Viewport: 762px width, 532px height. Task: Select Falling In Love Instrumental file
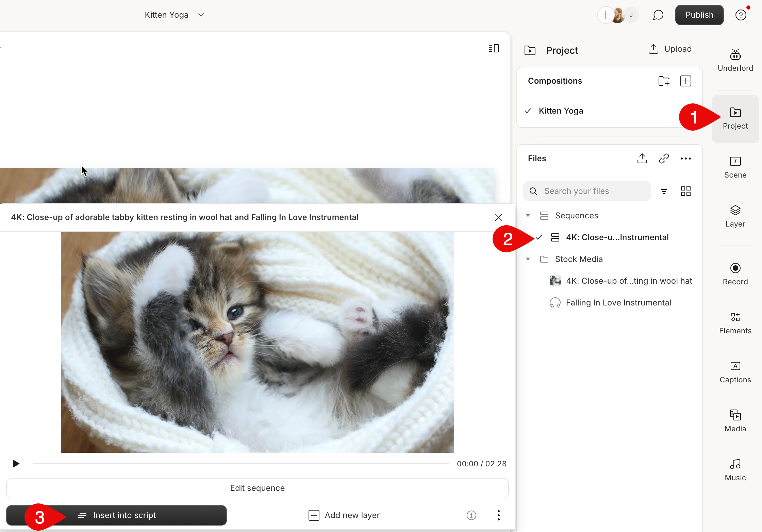tap(619, 302)
